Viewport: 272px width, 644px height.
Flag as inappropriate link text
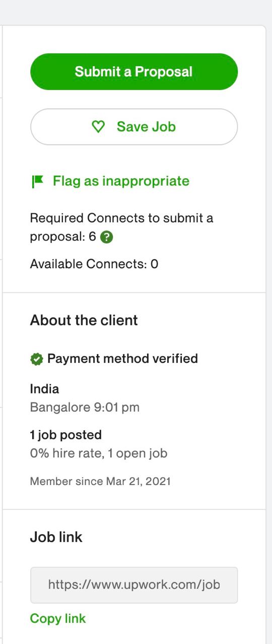(121, 181)
